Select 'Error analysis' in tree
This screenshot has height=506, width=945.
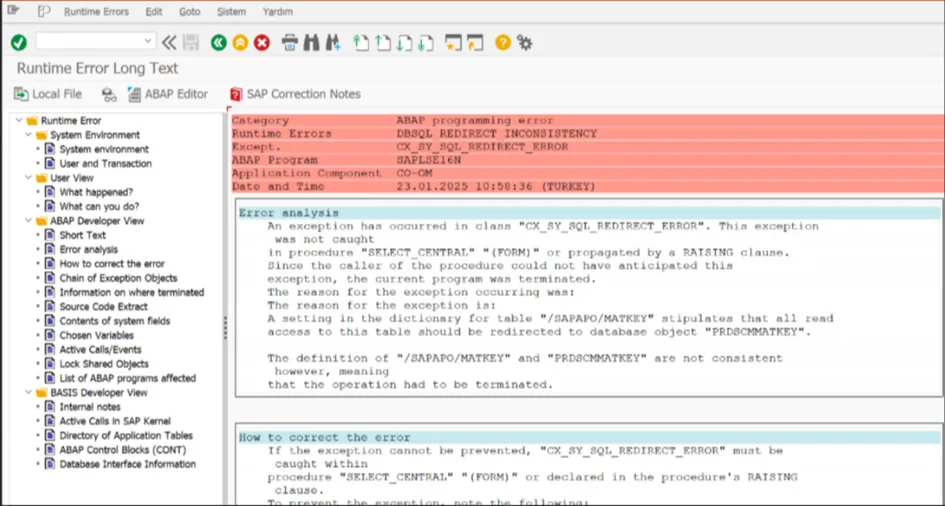[89, 249]
